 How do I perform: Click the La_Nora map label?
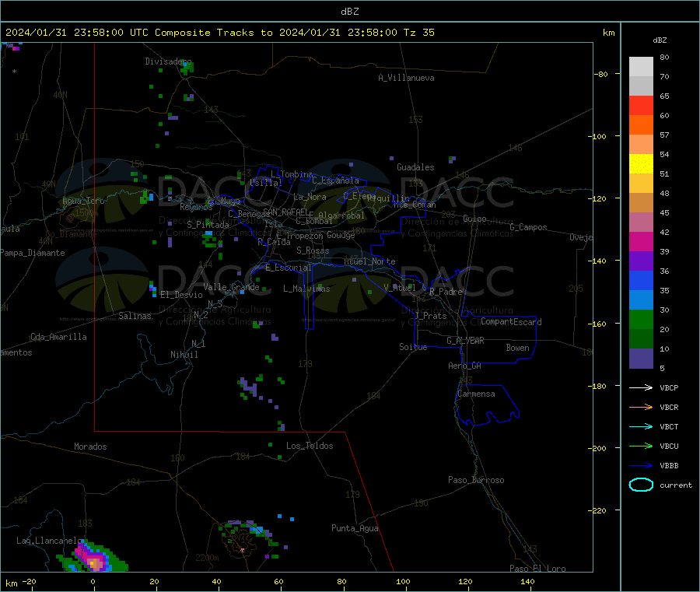pyautogui.click(x=310, y=197)
